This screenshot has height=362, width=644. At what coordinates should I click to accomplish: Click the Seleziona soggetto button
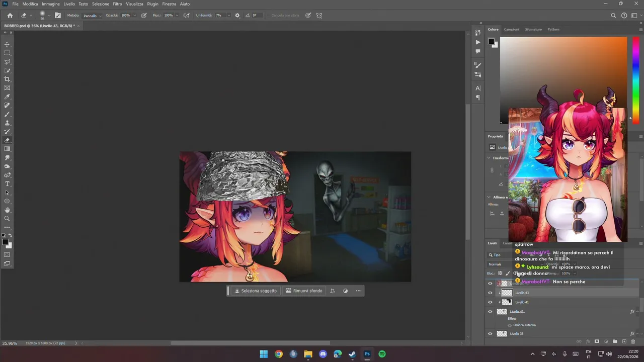click(x=256, y=291)
